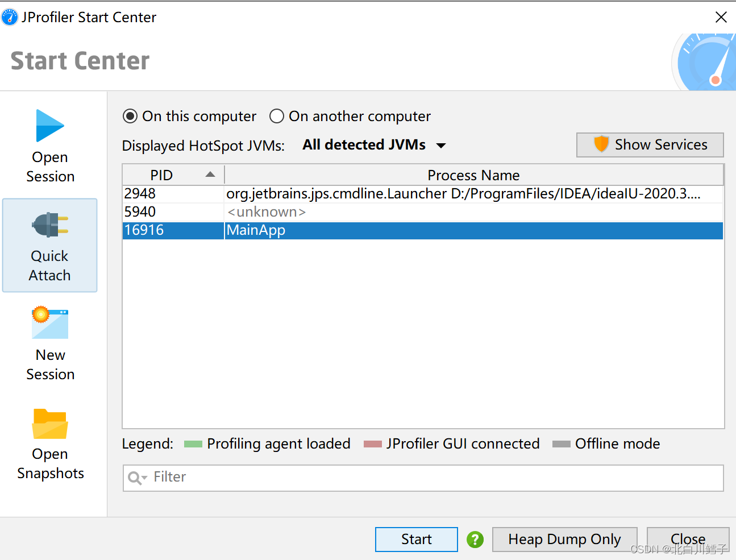This screenshot has width=736, height=560.
Task: Select the Quick Attach plug icon
Action: point(50,225)
